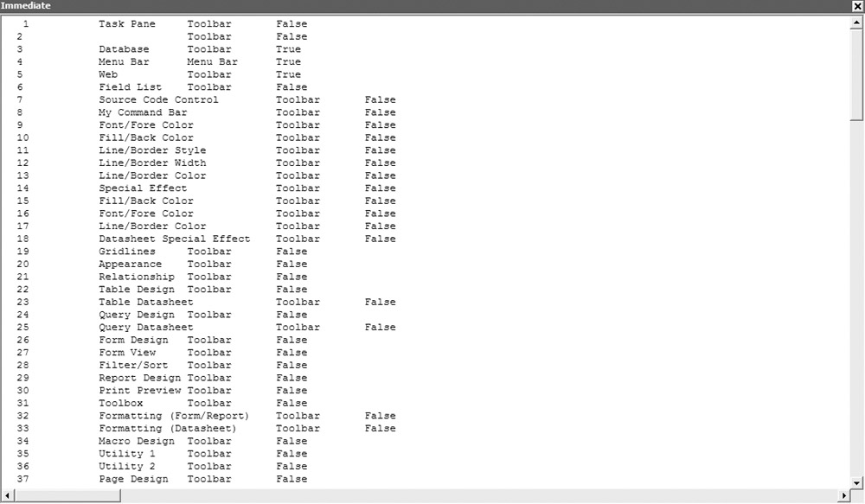The height and width of the screenshot is (504, 865).
Task: Click the Field List line
Action: 130,87
